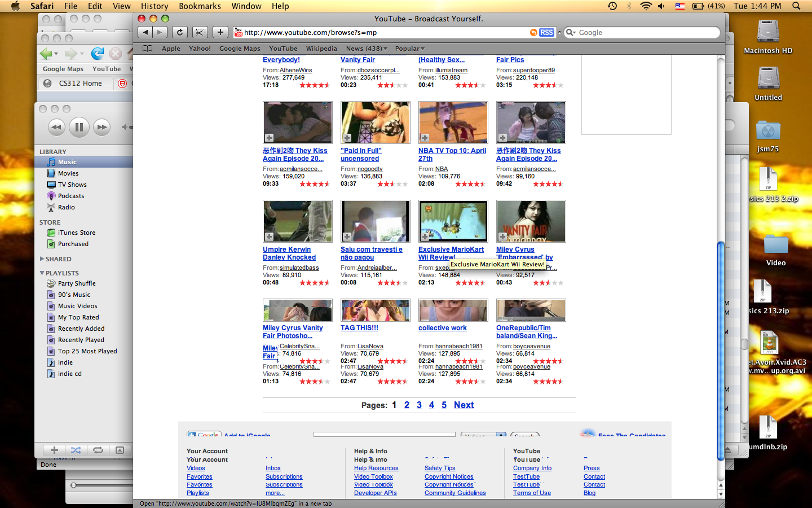Pause playback in iTunes window
Screen dimensions: 812x508
(x=79, y=127)
